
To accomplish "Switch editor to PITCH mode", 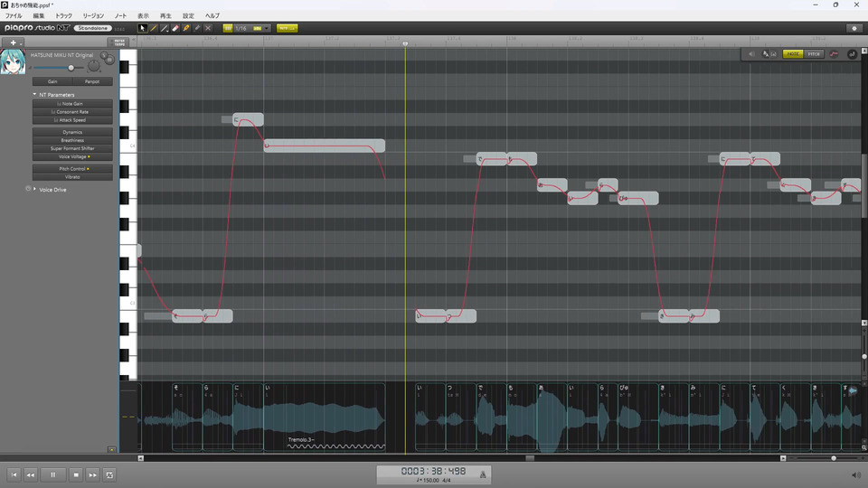I will click(814, 54).
